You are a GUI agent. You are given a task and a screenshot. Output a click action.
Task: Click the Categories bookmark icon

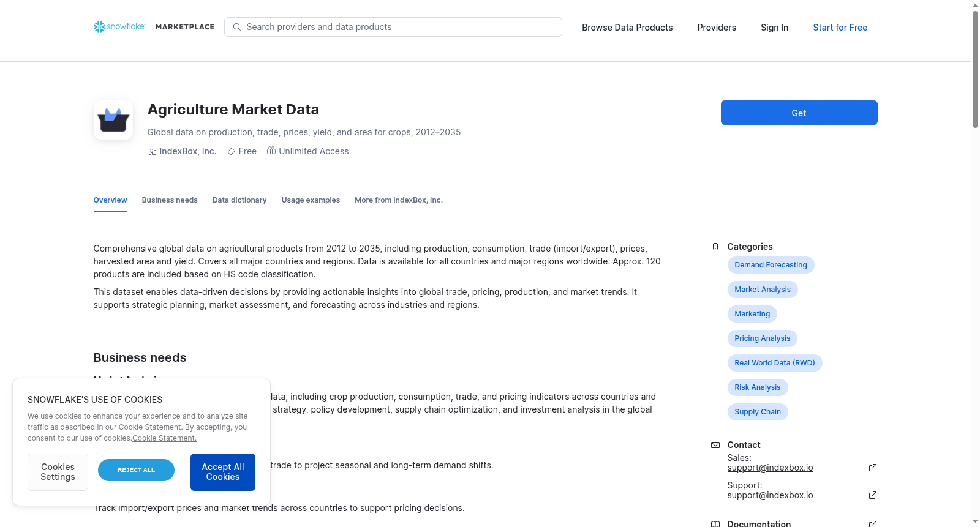[x=715, y=247]
